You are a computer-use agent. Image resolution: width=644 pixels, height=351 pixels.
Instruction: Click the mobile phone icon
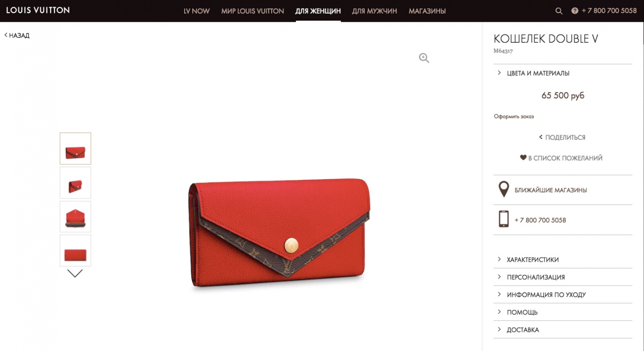503,220
